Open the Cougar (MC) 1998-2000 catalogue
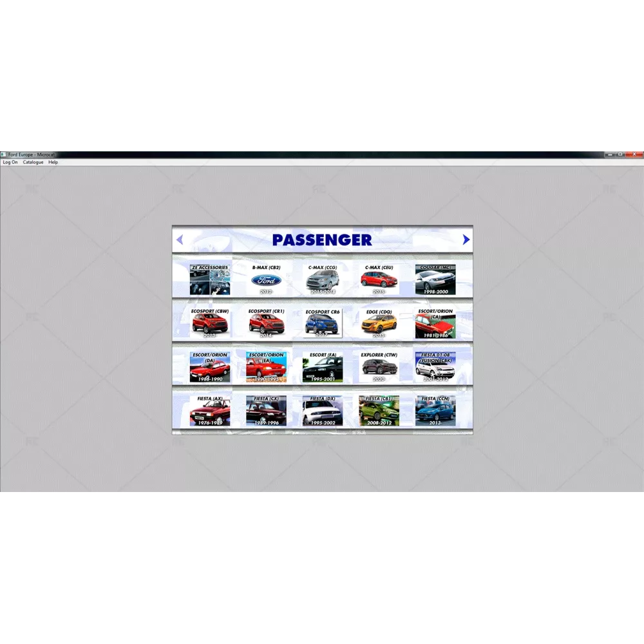 pyautogui.click(x=435, y=280)
